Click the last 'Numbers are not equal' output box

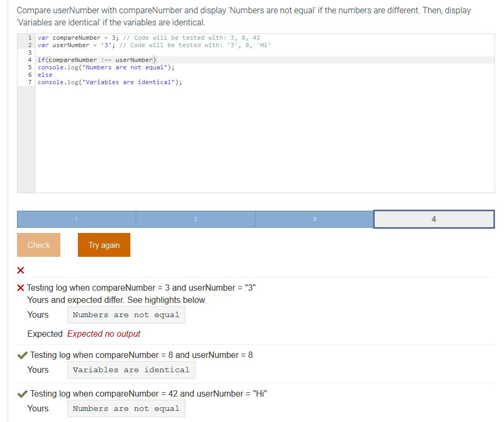[126, 408]
